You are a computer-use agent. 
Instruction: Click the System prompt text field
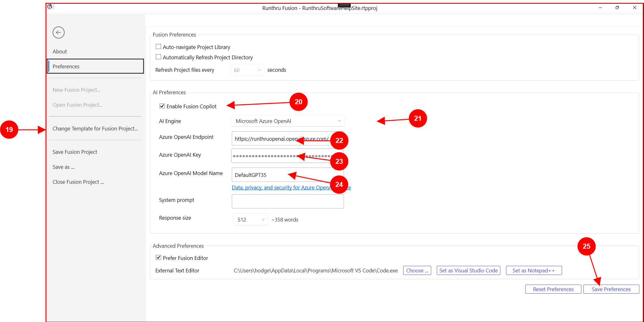288,202
